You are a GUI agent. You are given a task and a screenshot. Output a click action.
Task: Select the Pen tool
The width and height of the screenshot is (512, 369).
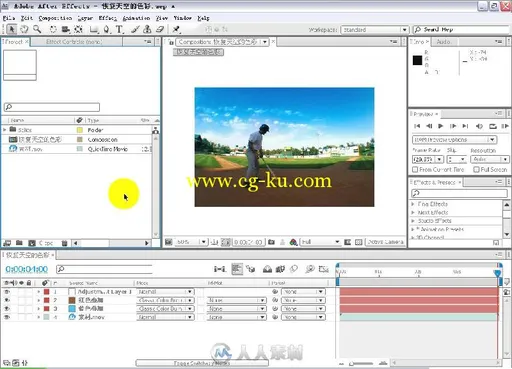tap(107, 29)
